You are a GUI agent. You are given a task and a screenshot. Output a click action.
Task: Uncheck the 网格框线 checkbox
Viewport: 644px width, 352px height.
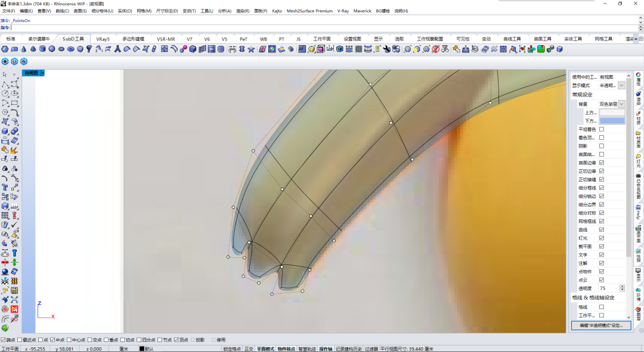(x=602, y=221)
